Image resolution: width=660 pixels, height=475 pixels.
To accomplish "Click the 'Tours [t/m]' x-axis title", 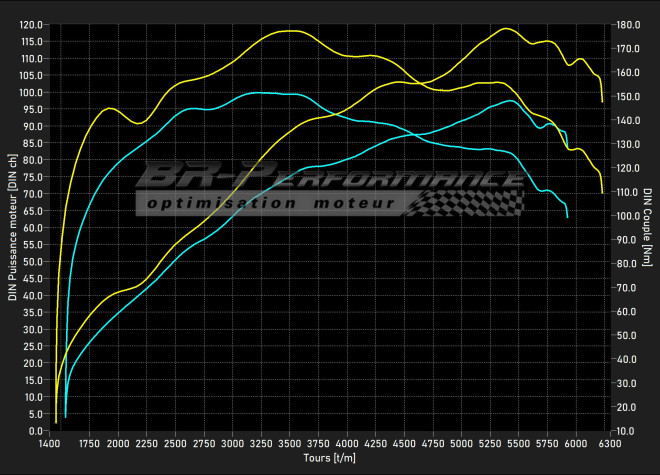I will 330,458.
